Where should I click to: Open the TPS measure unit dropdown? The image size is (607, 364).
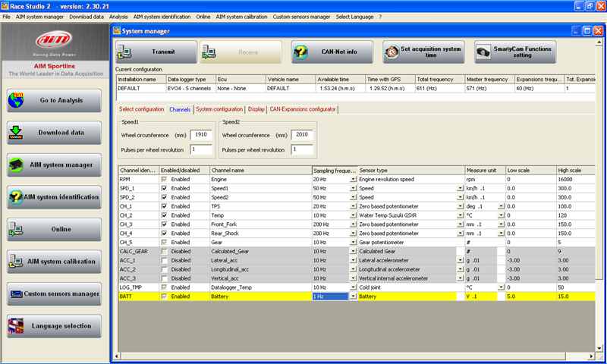(x=501, y=206)
